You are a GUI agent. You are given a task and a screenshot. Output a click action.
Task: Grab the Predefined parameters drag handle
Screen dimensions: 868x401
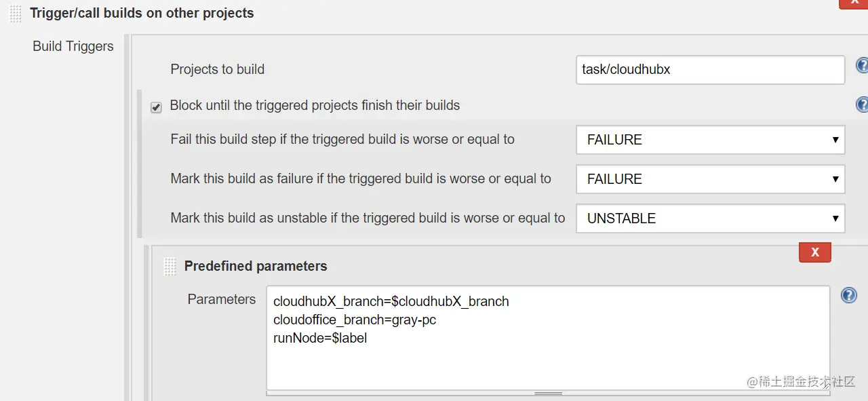point(170,266)
